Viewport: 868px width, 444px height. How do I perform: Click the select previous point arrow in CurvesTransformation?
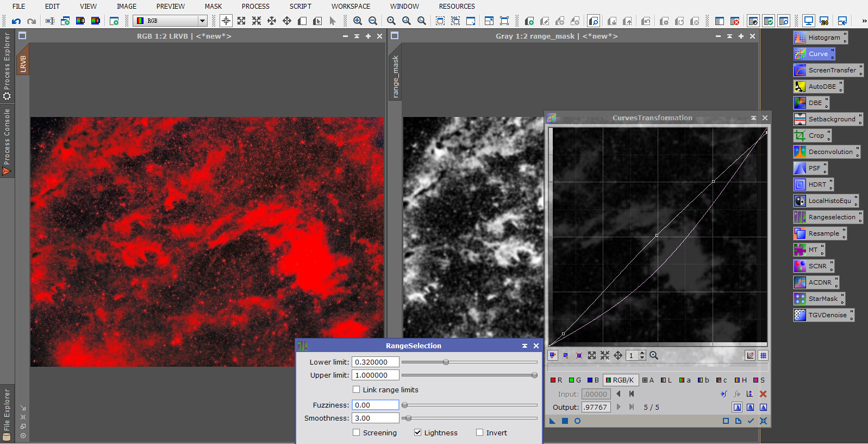(x=619, y=394)
